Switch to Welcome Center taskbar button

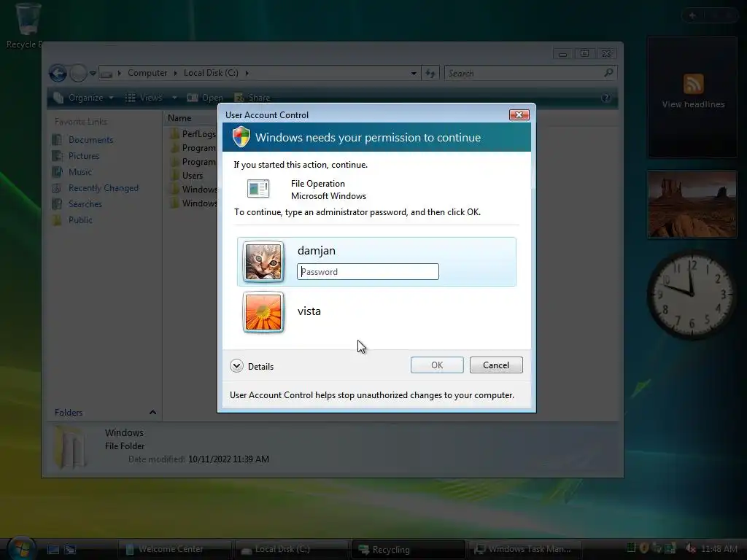(174, 549)
